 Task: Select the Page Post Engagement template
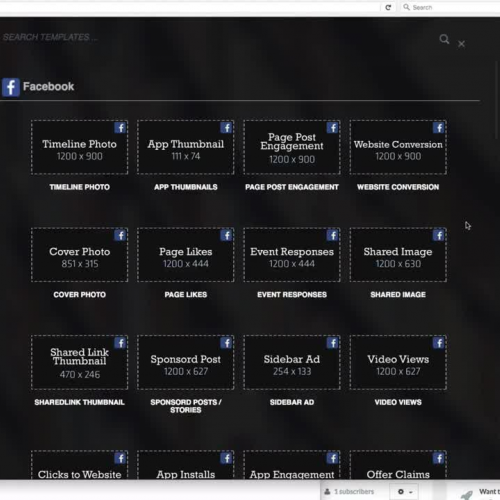click(x=292, y=147)
